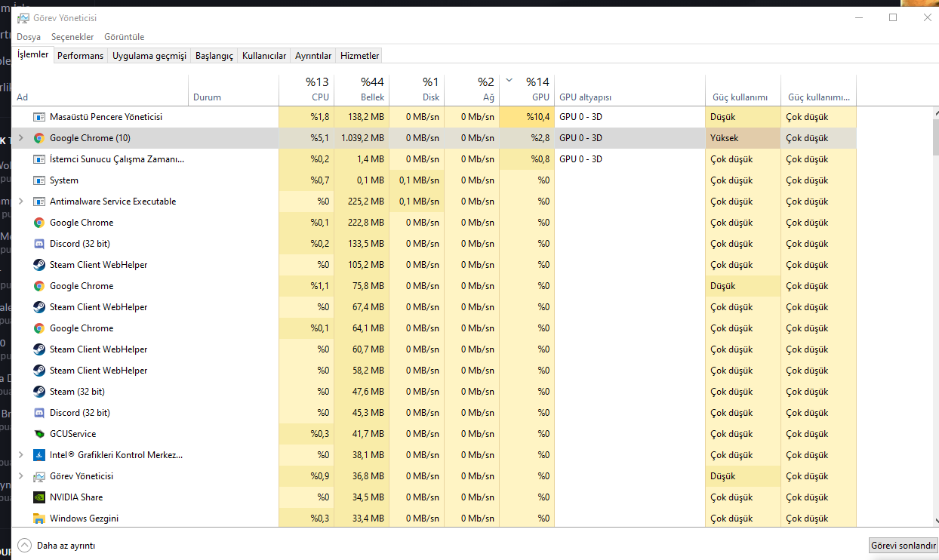Click 'Steam (32 bit)' process name
The height and width of the screenshot is (560, 939).
77,392
